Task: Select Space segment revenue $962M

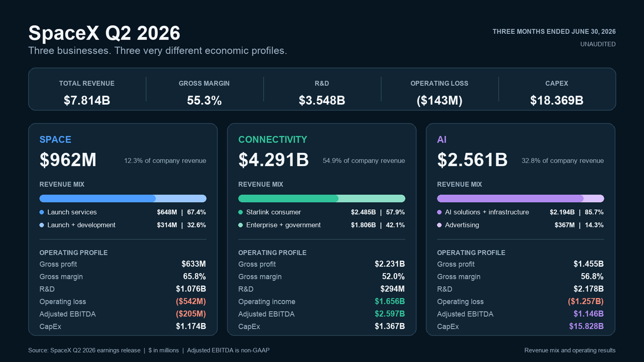Action: click(x=68, y=160)
